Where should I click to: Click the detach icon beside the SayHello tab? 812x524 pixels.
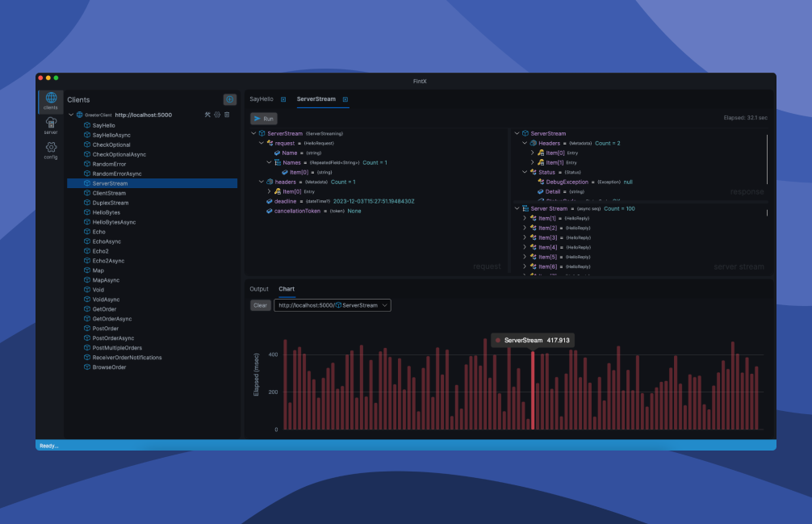(283, 99)
